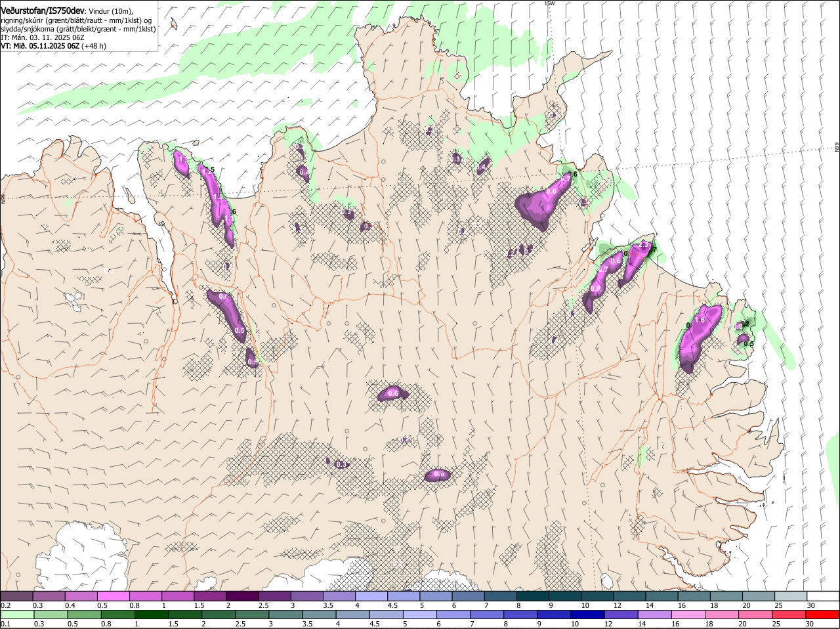
Task: Select lower-row violet swatch between 12 and 14
Action: (x=622, y=615)
